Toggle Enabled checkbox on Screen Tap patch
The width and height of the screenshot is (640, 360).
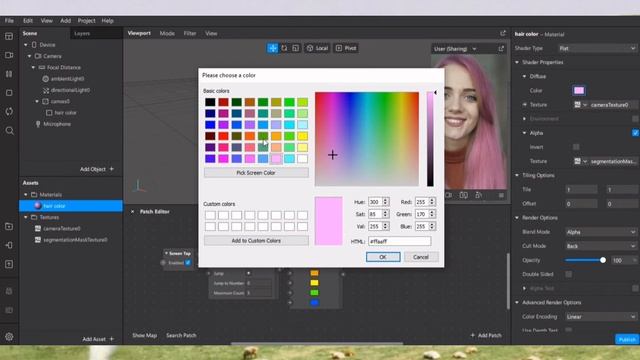188,263
